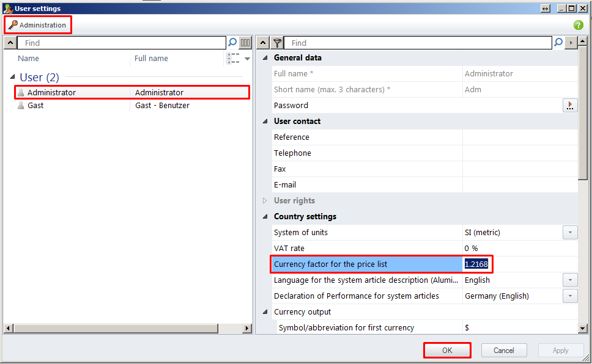Open the Declaration of Performance dropdown
Viewport: 592px width, 364px height.
pos(569,296)
